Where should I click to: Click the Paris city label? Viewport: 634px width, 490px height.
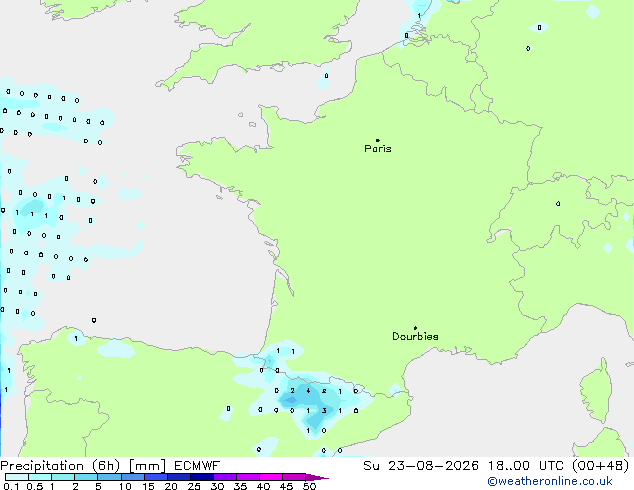click(378, 148)
